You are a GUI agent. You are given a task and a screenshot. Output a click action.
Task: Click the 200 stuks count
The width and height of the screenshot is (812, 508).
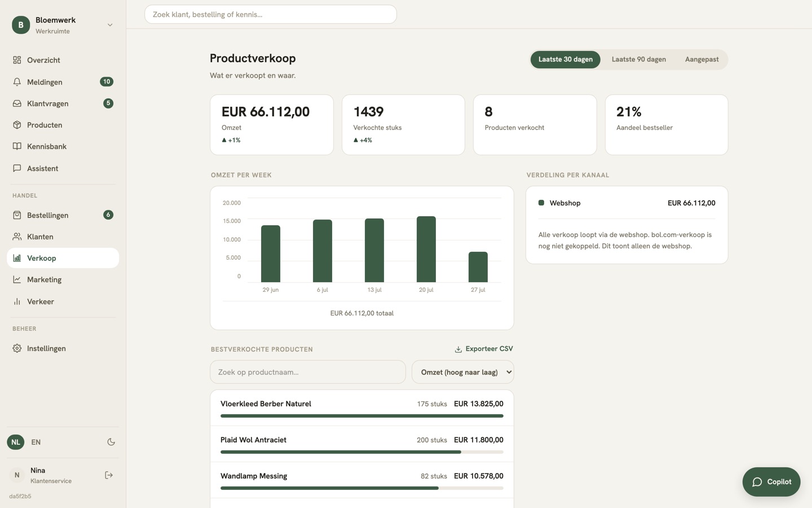(432, 440)
